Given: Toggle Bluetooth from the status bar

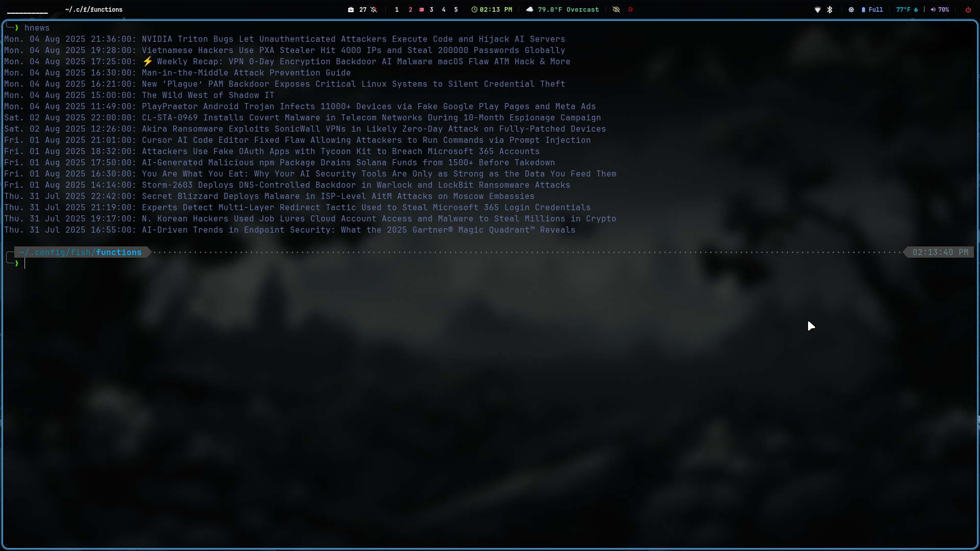Looking at the screenshot, I should click(x=829, y=10).
